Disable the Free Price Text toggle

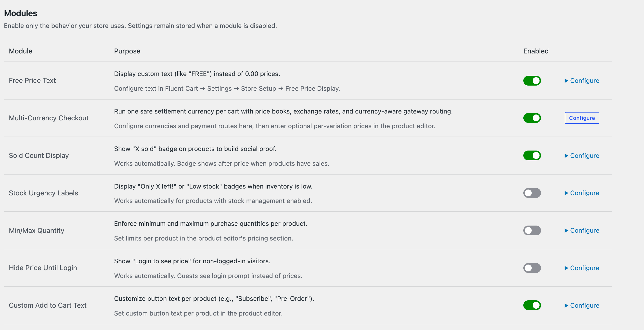532,80
